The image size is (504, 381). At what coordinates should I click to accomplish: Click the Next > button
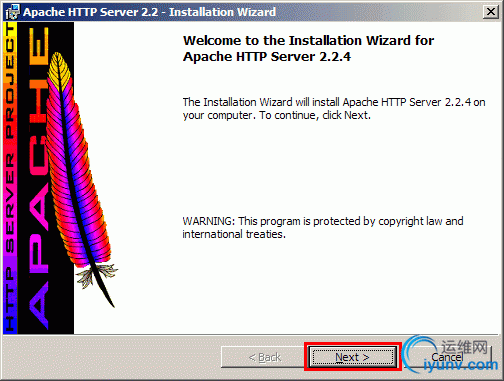click(353, 357)
